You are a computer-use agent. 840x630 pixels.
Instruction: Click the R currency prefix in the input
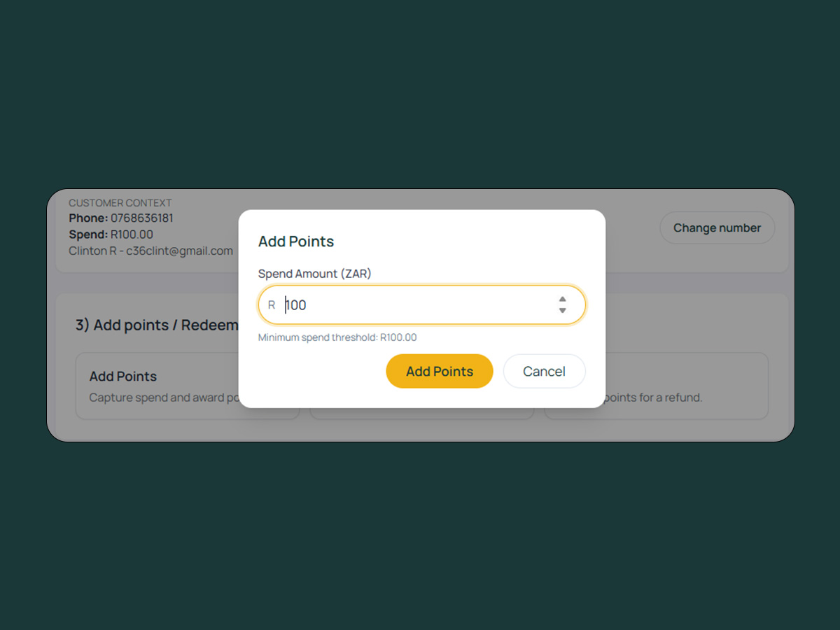click(x=271, y=304)
